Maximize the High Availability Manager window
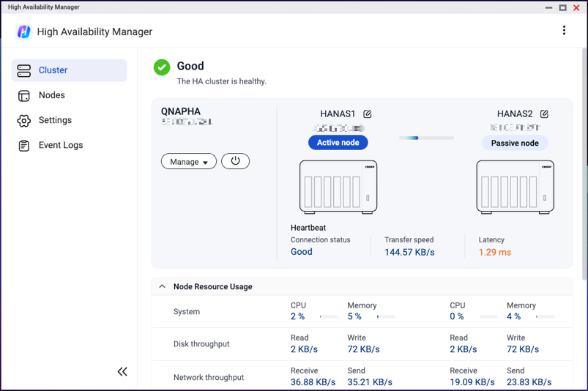The height and width of the screenshot is (391, 588). click(x=562, y=7)
